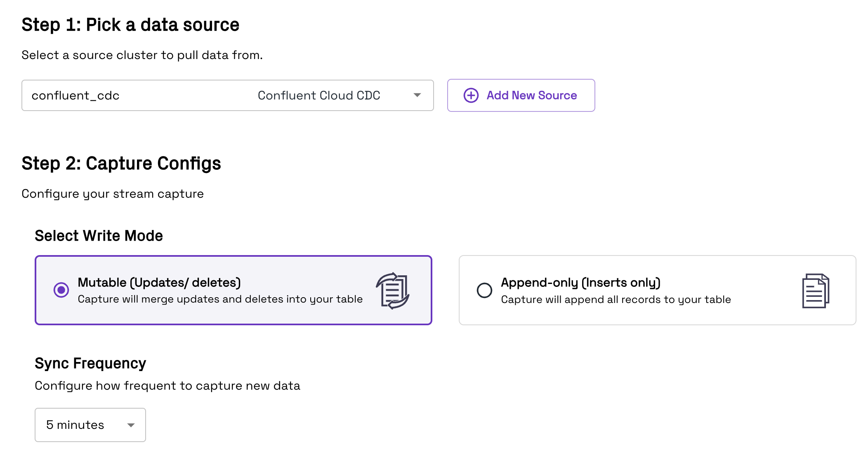Expand the 5 minutes sync frequency arrow
Screen dimensions: 868x459
tap(131, 425)
